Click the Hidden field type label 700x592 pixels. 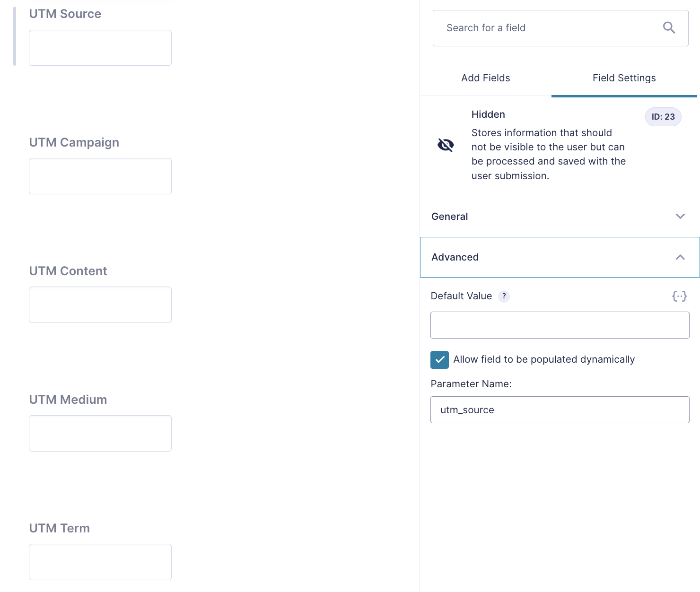[488, 114]
